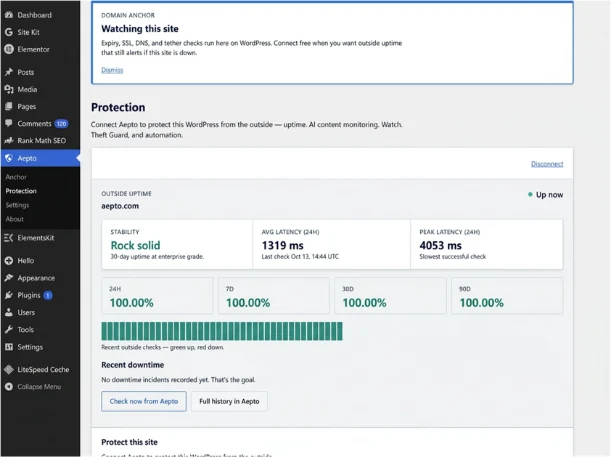Click the 7D uptime card
Screen dimensions: 612x457
click(x=274, y=296)
